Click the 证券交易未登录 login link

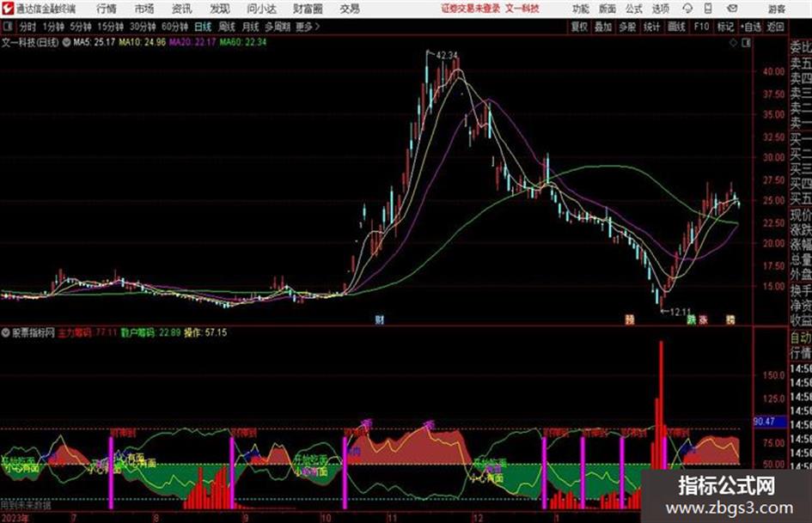pos(470,9)
